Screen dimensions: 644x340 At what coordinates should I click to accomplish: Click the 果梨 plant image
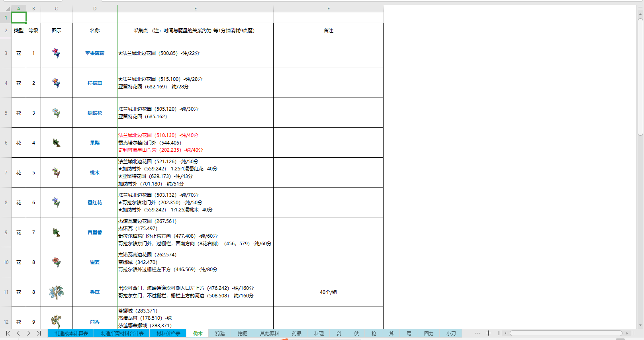(x=56, y=143)
